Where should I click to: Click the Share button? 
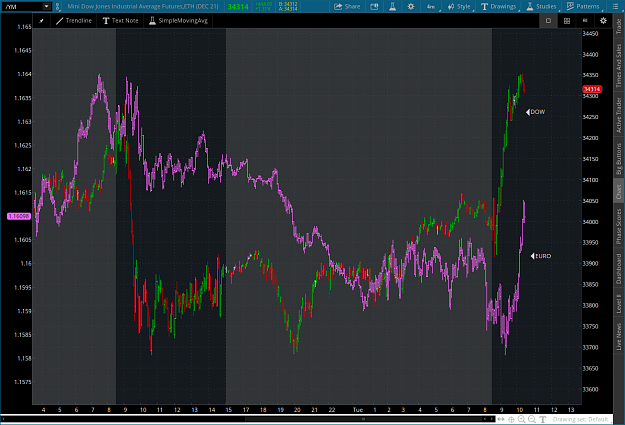click(x=347, y=6)
